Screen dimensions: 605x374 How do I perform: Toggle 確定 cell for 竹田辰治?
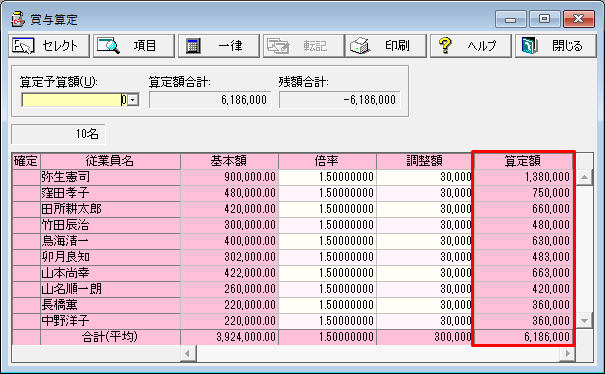[26, 225]
